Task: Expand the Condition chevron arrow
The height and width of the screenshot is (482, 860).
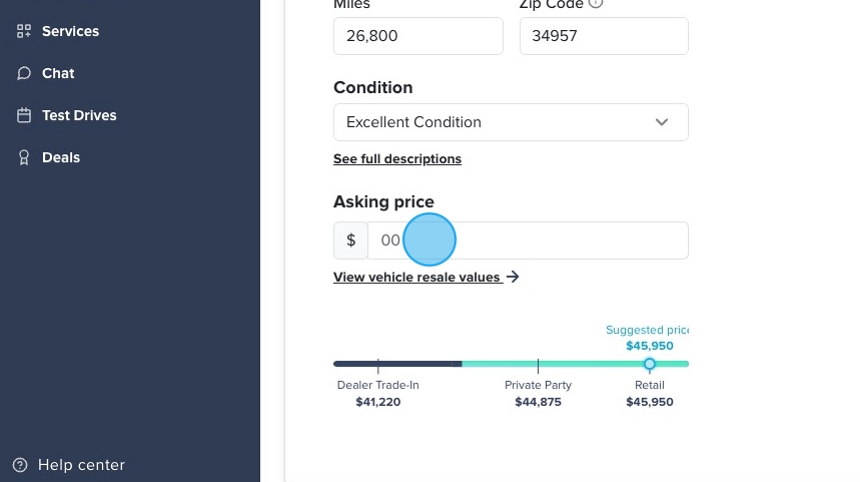Action: click(x=661, y=122)
